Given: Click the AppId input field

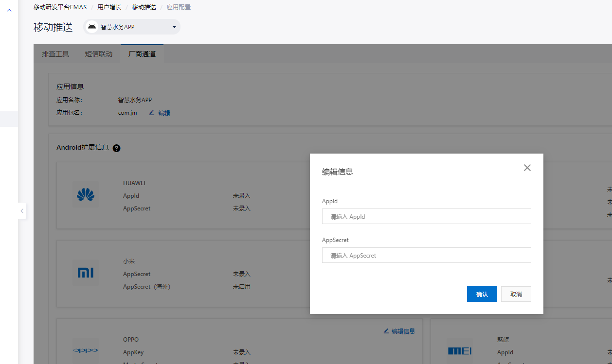Looking at the screenshot, I should coord(426,216).
